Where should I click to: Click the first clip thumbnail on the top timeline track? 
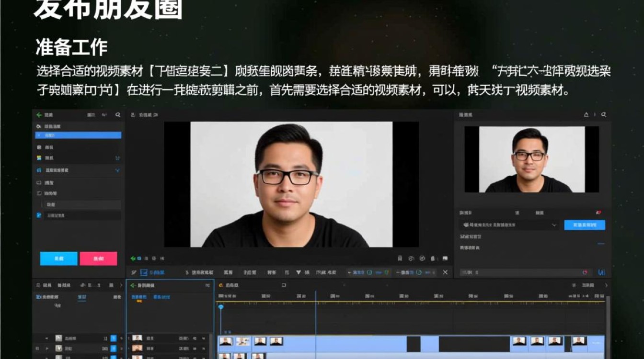(226, 341)
